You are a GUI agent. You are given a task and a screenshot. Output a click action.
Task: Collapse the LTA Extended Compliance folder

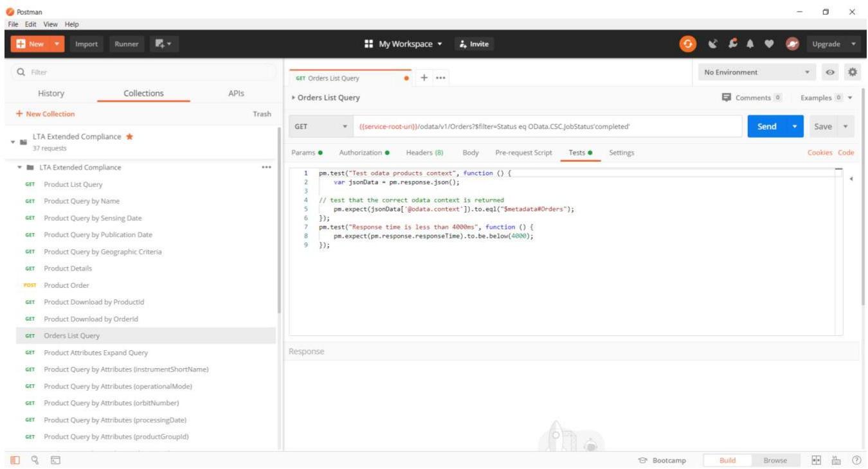20,168
